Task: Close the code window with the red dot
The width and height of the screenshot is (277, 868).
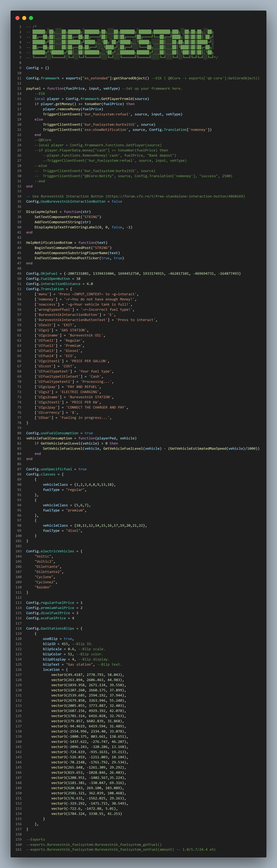Action: (17, 18)
